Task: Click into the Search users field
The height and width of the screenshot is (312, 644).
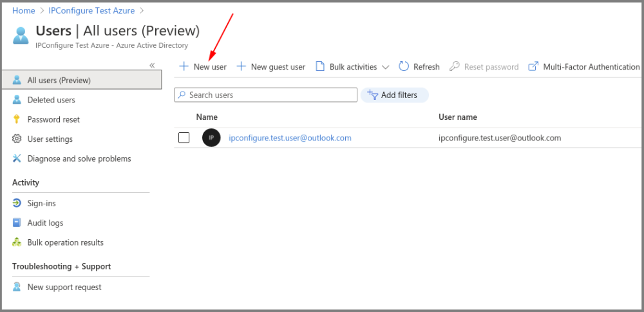Action: (266, 95)
